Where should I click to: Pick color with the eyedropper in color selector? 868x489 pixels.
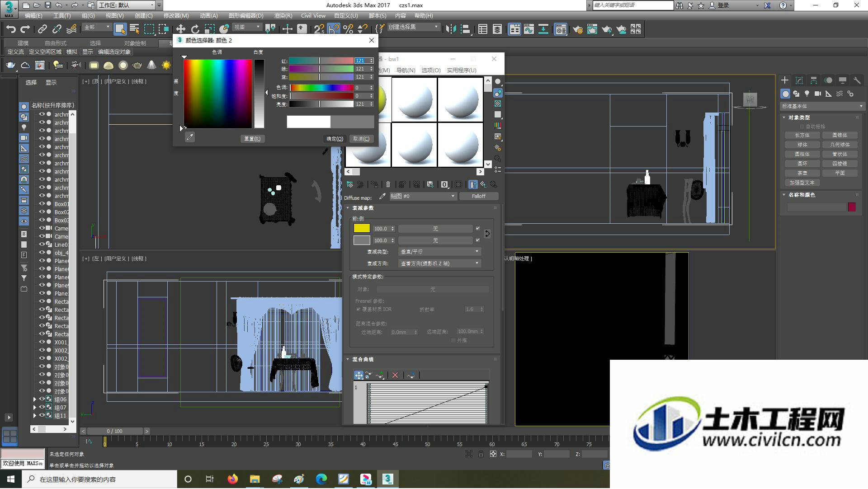click(190, 137)
